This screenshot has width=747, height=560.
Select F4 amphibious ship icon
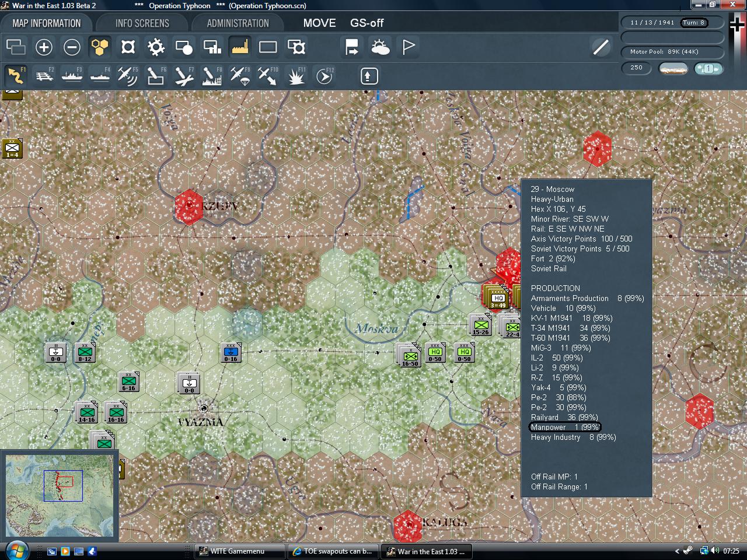point(100,76)
